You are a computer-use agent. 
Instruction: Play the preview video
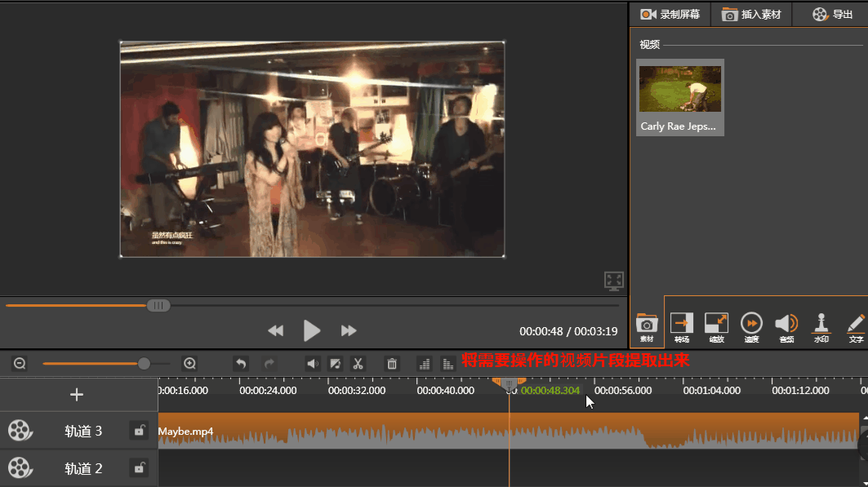[x=312, y=330]
